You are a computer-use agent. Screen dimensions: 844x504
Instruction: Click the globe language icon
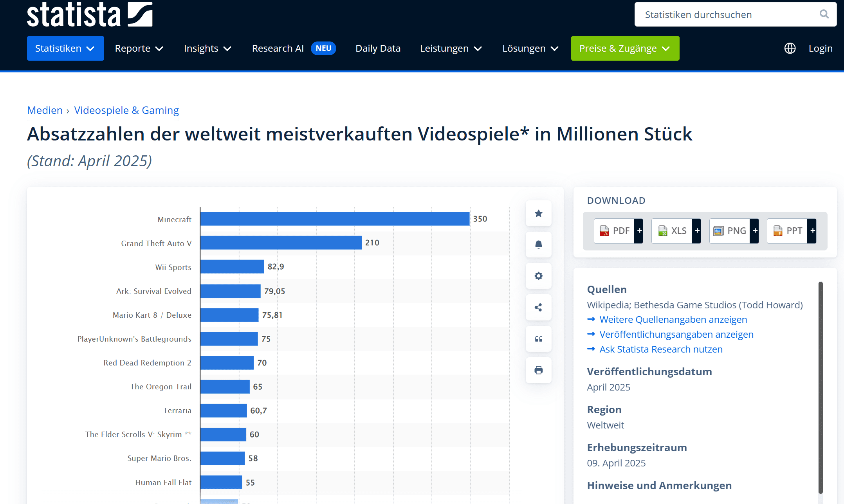click(x=790, y=48)
